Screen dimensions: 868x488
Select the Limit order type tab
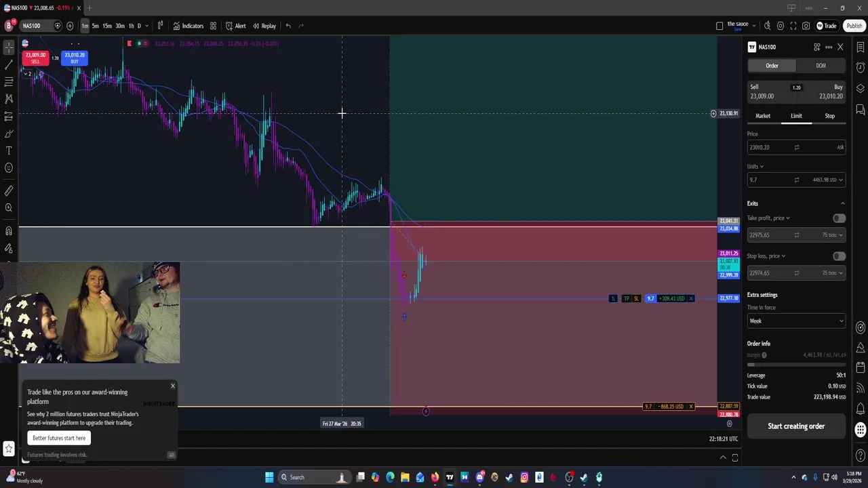point(796,116)
